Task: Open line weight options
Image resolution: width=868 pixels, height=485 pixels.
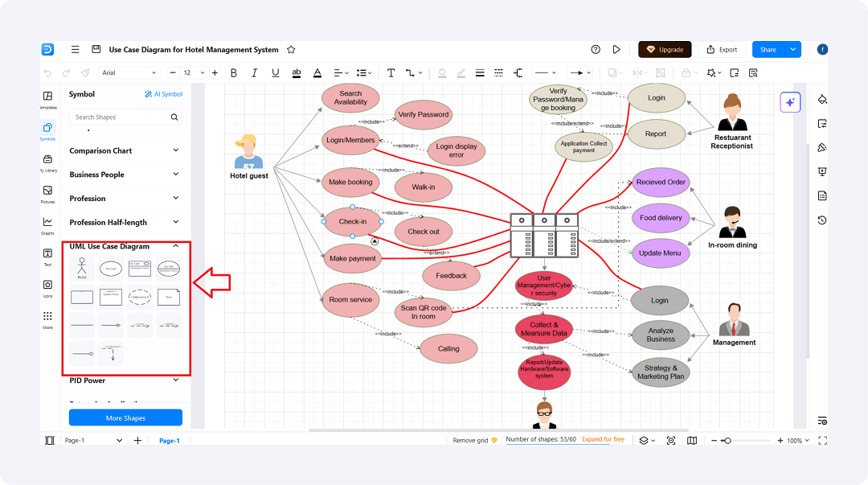Action: 480,72
